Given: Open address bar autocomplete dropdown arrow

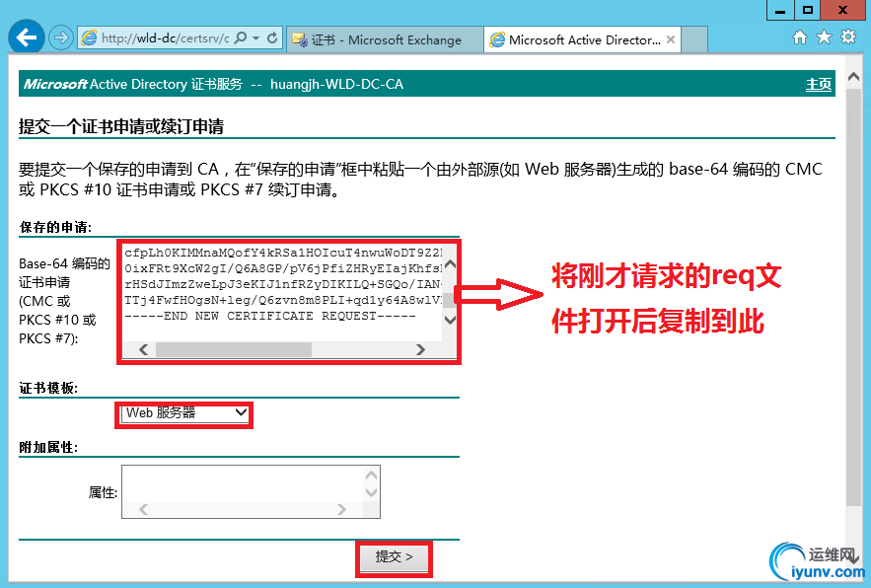Looking at the screenshot, I should pos(256,37).
